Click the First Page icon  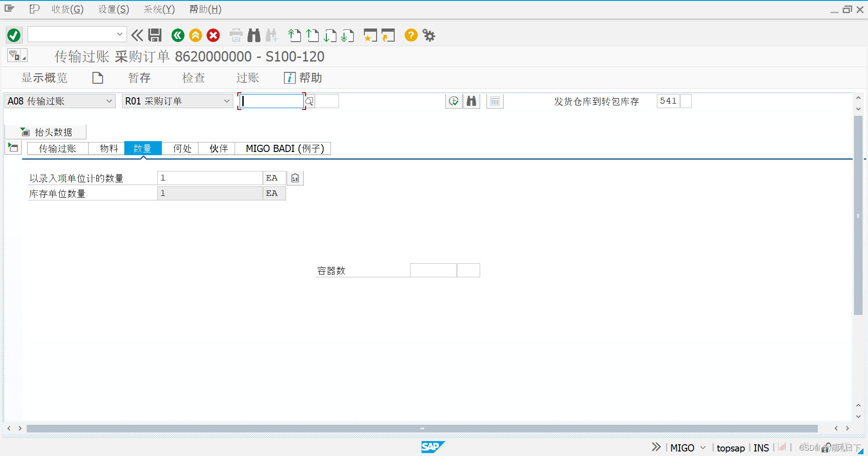click(295, 35)
